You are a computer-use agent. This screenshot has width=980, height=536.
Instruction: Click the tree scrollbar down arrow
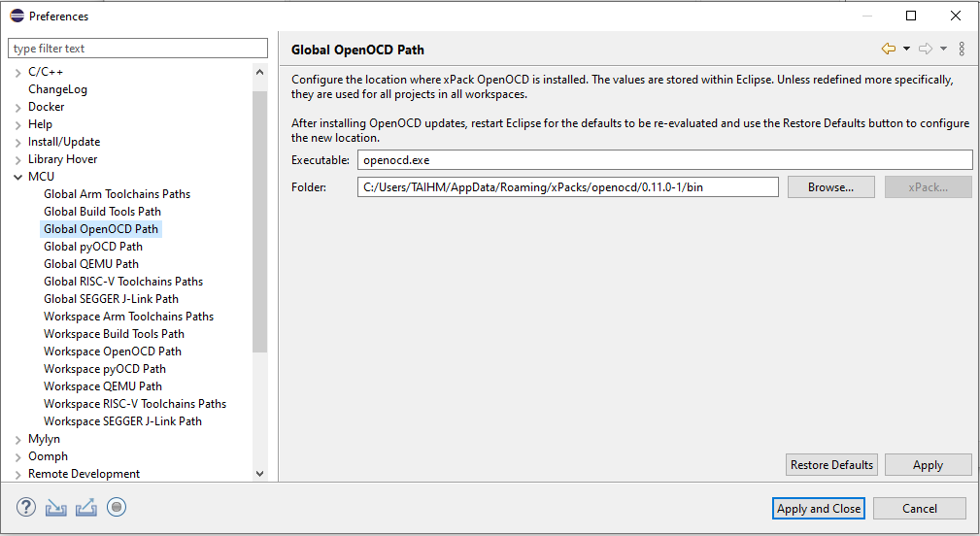[x=260, y=474]
